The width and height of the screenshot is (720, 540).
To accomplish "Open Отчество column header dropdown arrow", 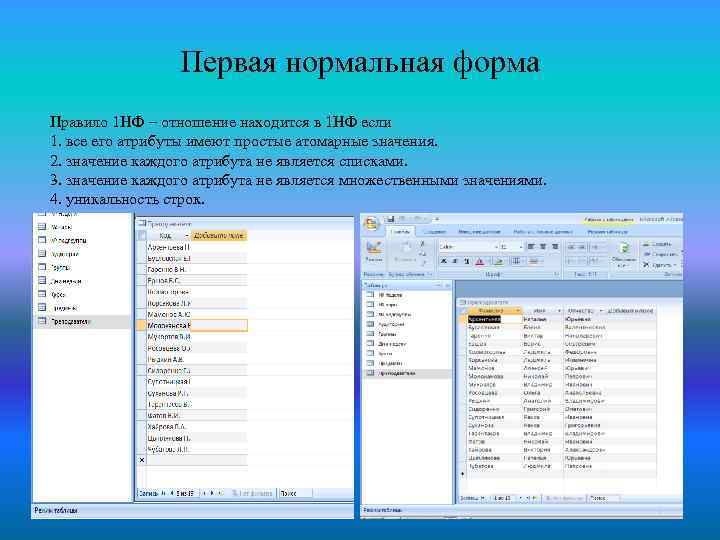I will 601,311.
